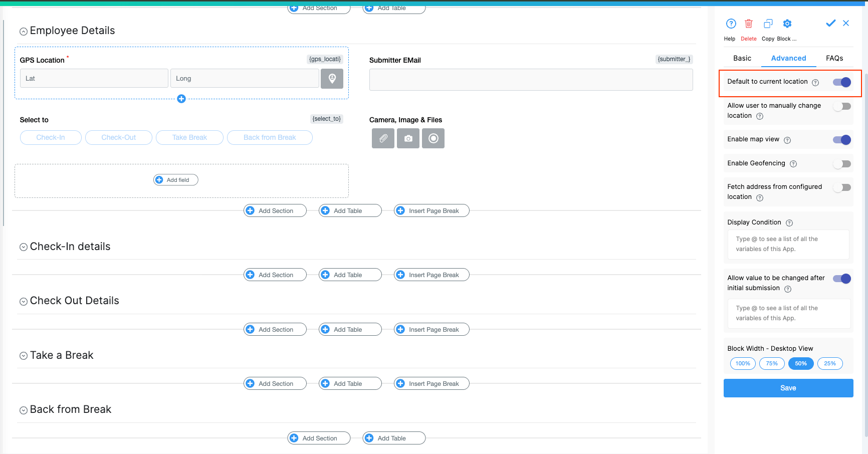Image resolution: width=868 pixels, height=454 pixels.
Task: Click Add field inside Employee Details
Action: tap(175, 179)
